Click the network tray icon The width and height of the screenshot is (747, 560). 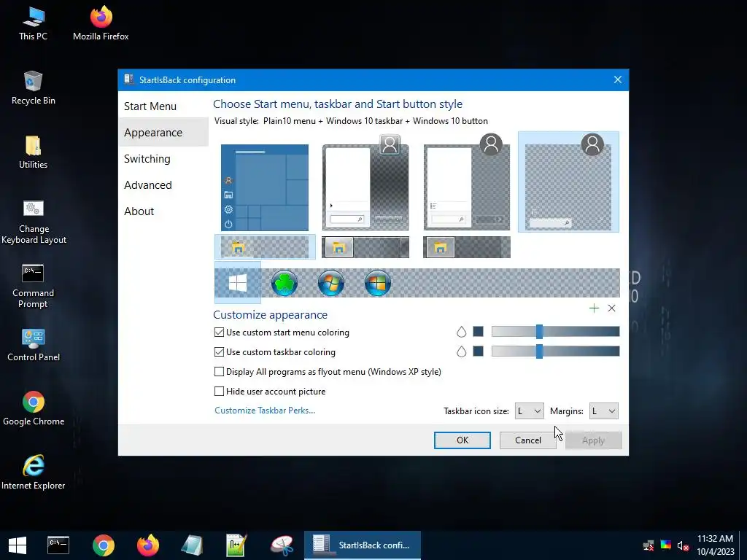(649, 545)
